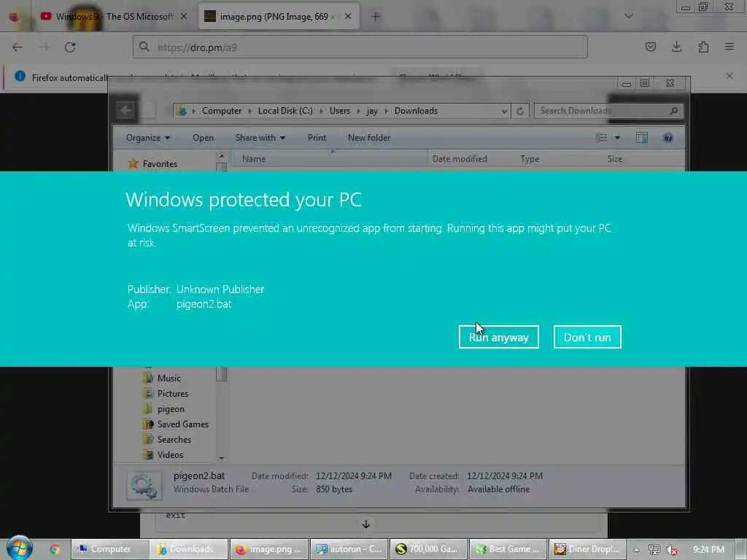Open the Firefox downloads panel
This screenshot has height=560, width=747.
click(x=676, y=47)
